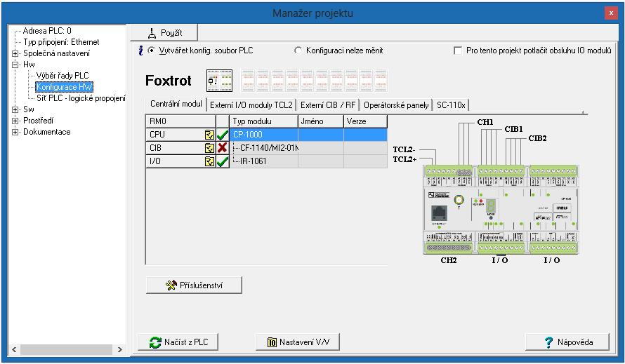Image resolution: width=625 pixels, height=364 pixels.
Task: Click the Foxtrot central module icon
Action: [x=219, y=81]
